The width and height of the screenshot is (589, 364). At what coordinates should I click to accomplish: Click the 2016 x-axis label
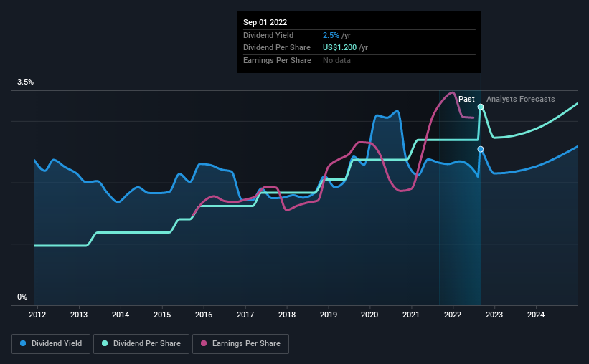(x=204, y=315)
